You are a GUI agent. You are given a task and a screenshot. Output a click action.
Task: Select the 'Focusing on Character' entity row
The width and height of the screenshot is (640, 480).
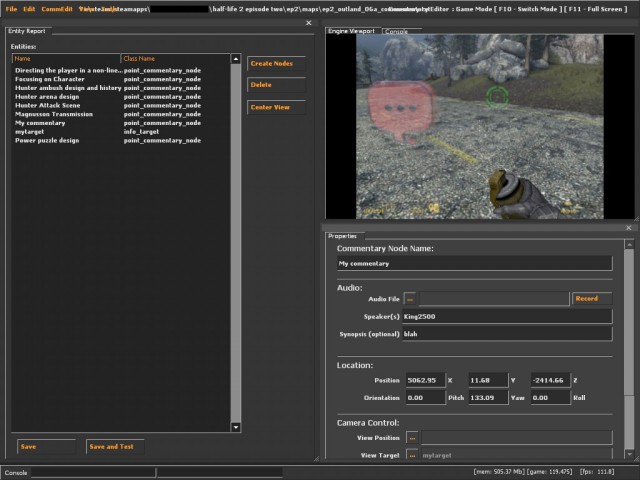click(121, 79)
